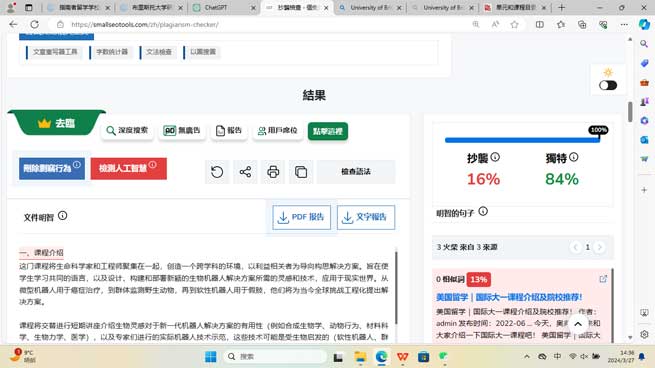Viewport: 655px width, 368px height.
Task: Click the green 點擊這裡 button
Action: [328, 131]
